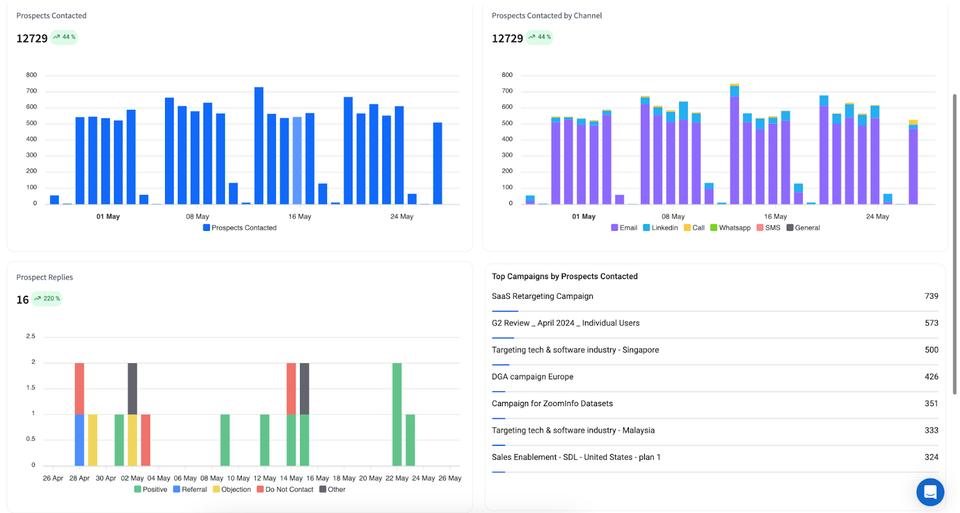Click the 22 May label on replies axis
This screenshot has height=513, width=960.
tap(397, 479)
